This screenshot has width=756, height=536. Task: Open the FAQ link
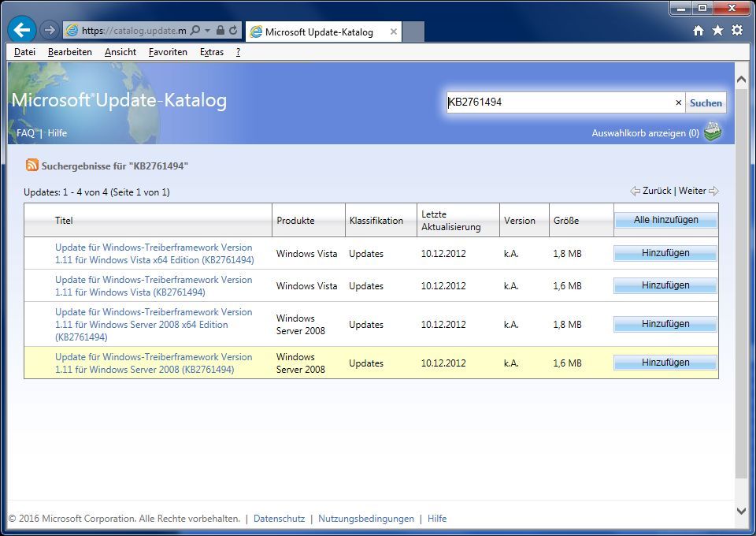[25, 133]
